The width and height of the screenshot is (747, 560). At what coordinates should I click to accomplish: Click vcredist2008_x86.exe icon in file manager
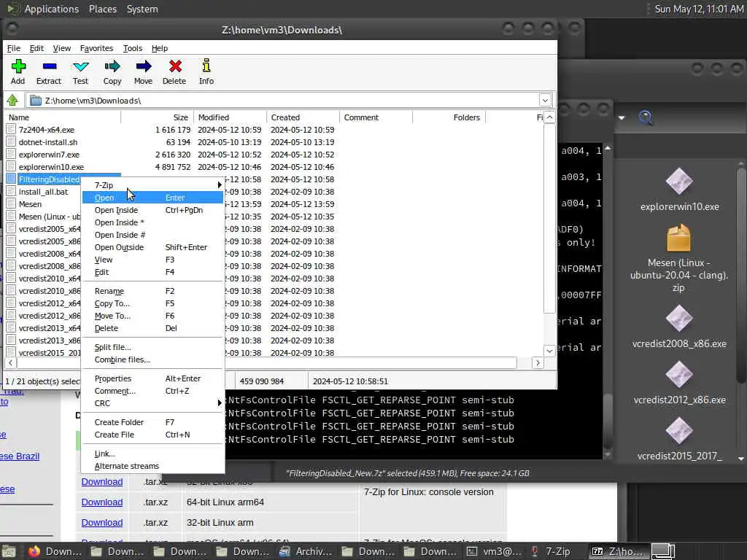(679, 319)
